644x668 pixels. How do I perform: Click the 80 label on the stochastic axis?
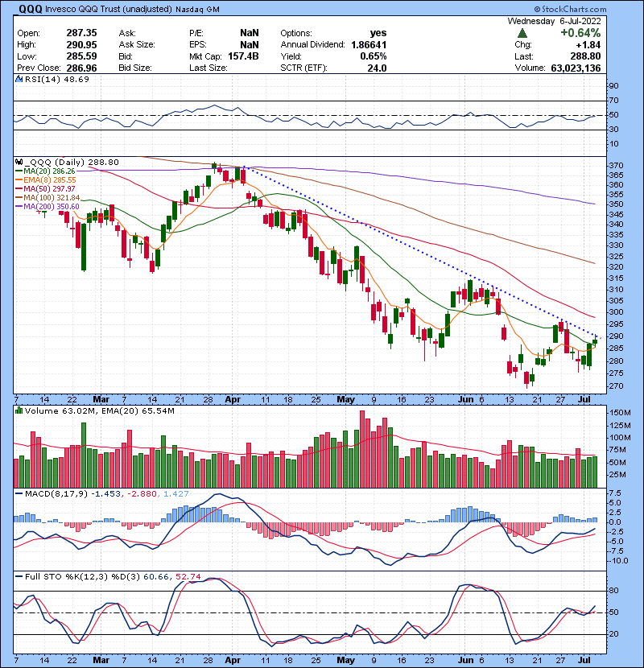(613, 591)
